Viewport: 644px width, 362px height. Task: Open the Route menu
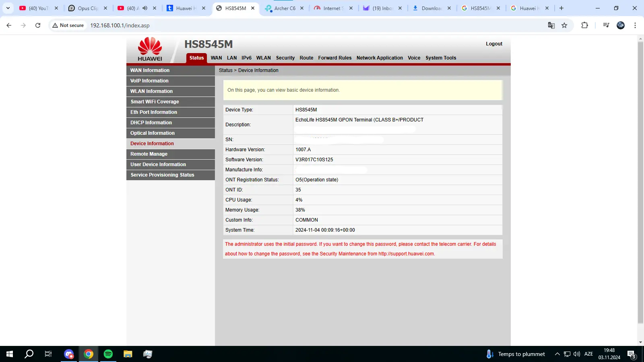306,58
